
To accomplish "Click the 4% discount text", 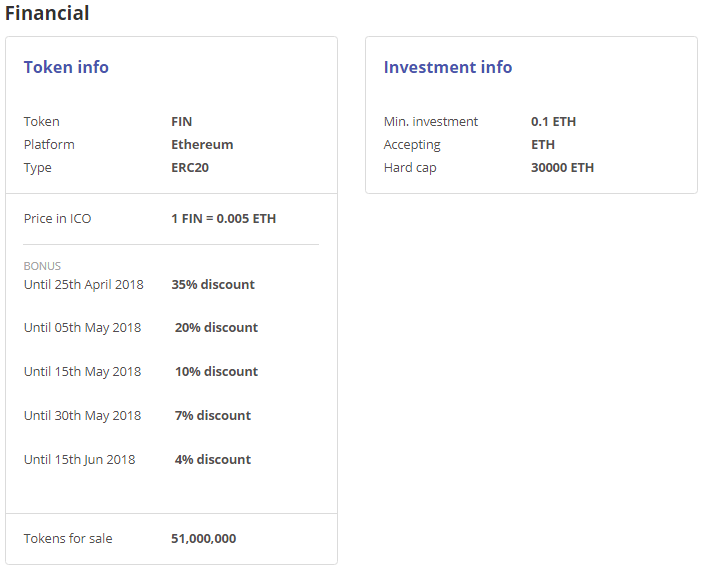I will click(x=213, y=459).
